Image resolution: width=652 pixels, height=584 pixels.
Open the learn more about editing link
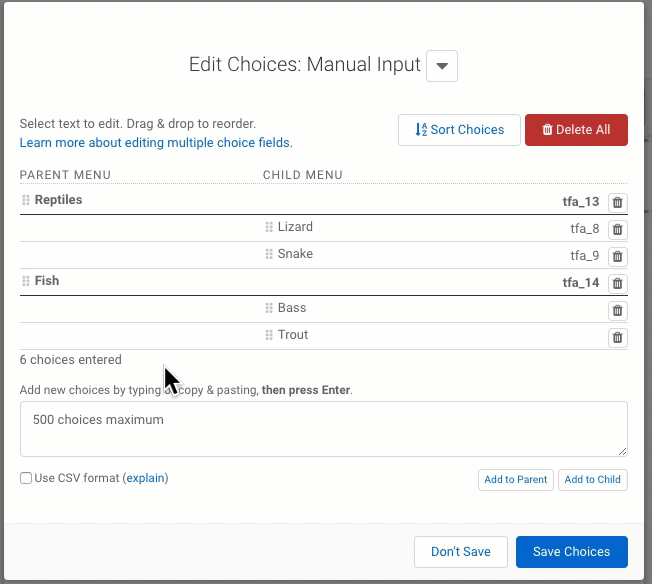coord(156,143)
